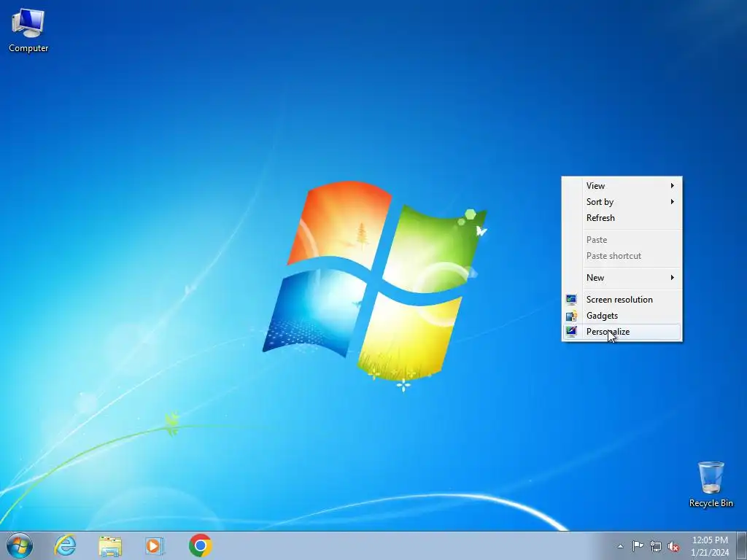The image size is (747, 560).
Task: Expand the New submenu
Action: tap(622, 278)
